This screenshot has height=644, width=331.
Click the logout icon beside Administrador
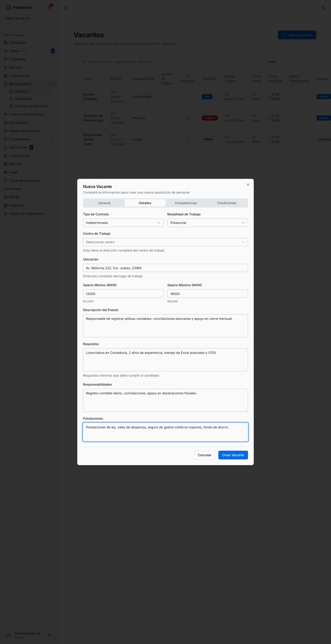coord(50,635)
